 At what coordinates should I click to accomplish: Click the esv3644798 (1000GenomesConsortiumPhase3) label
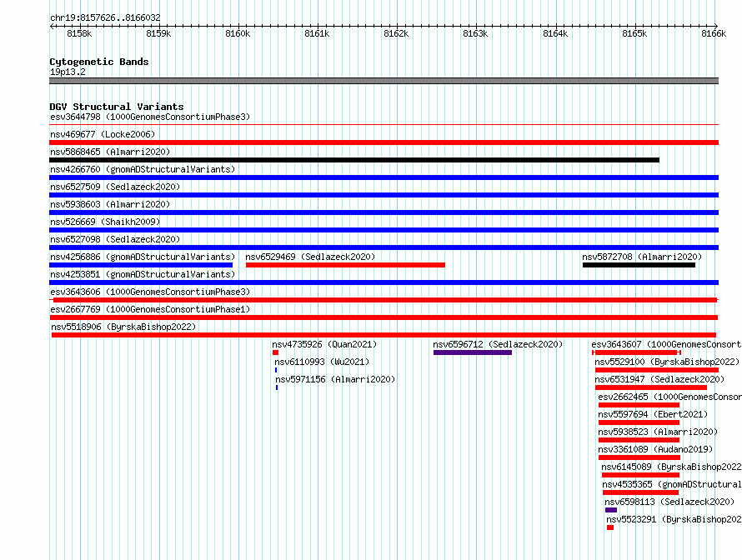tap(150, 117)
